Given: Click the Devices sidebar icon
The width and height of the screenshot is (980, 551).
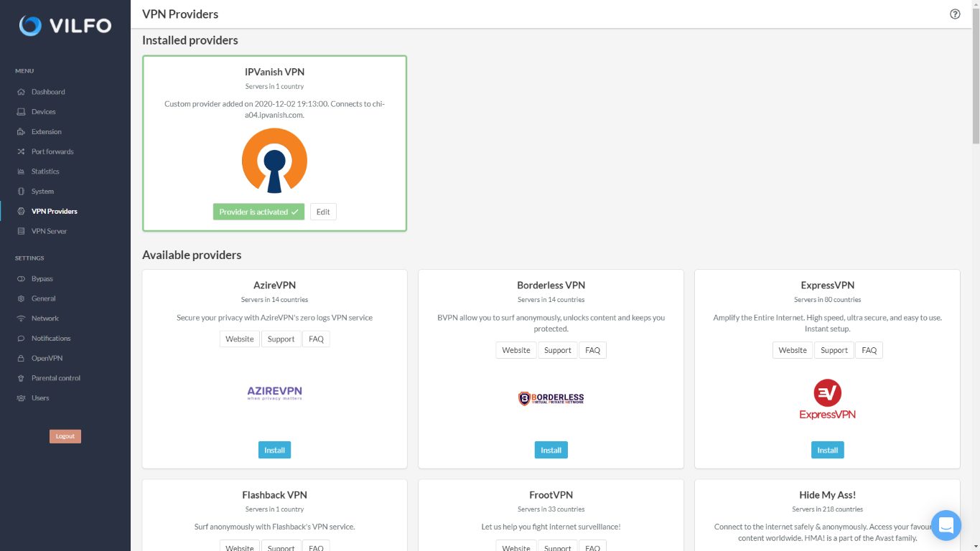Looking at the screenshot, I should coord(22,112).
